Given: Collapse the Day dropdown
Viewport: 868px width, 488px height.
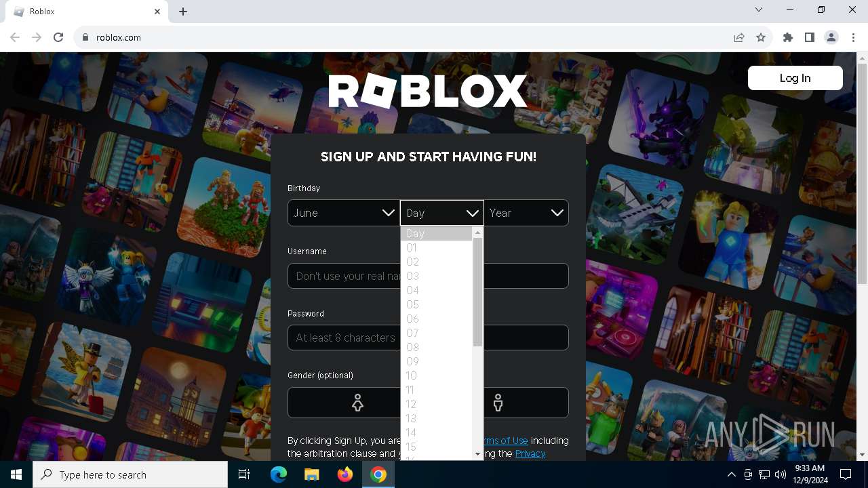Looking at the screenshot, I should click(441, 213).
